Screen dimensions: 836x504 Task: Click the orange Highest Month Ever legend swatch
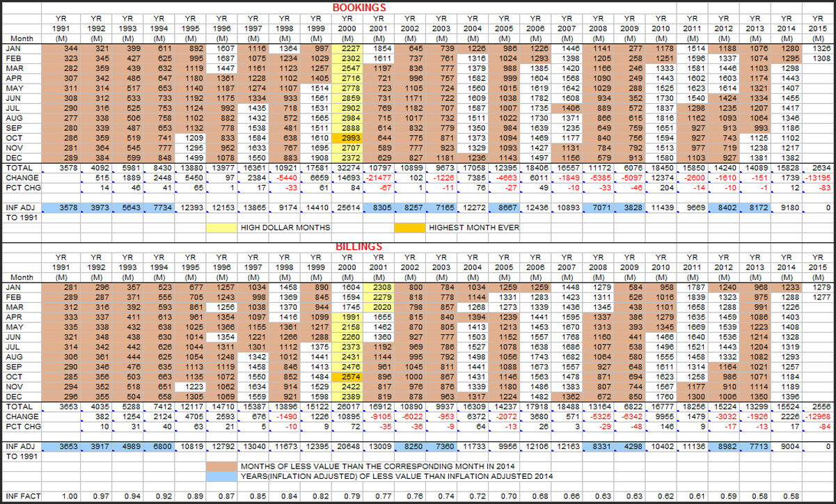tap(409, 228)
